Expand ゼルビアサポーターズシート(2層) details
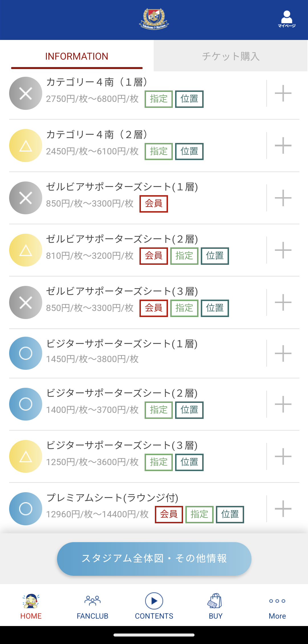This screenshot has width=308, height=644. 283,250
